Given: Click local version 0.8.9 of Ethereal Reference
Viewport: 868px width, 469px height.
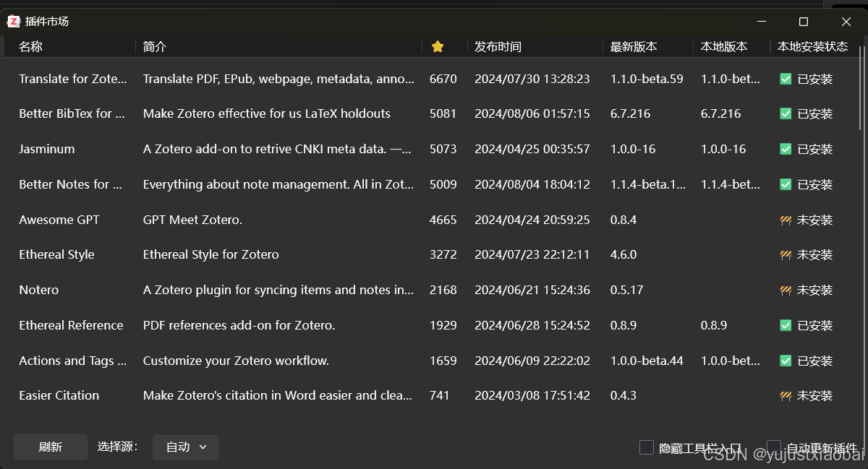Looking at the screenshot, I should [714, 325].
